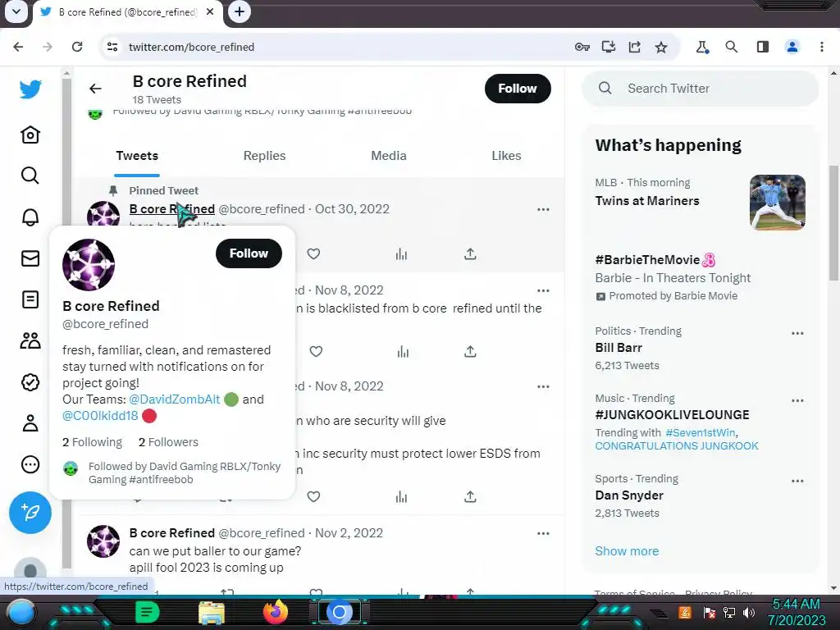
Task: Click the Twitter bird logo
Action: (x=30, y=89)
